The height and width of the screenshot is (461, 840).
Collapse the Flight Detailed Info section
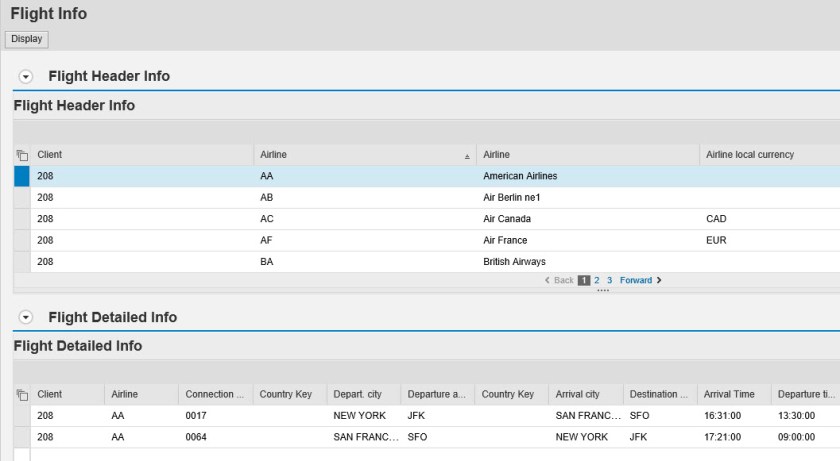tap(25, 318)
